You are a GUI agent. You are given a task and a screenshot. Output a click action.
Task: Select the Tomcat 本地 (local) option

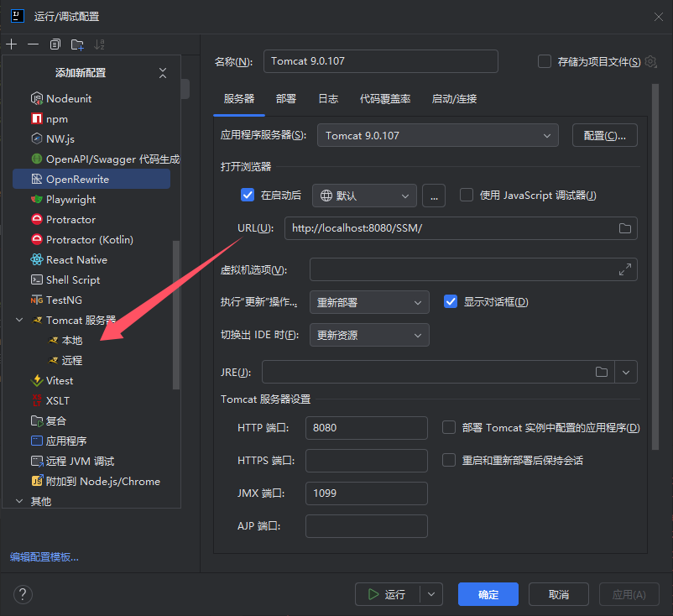pyautogui.click(x=65, y=341)
